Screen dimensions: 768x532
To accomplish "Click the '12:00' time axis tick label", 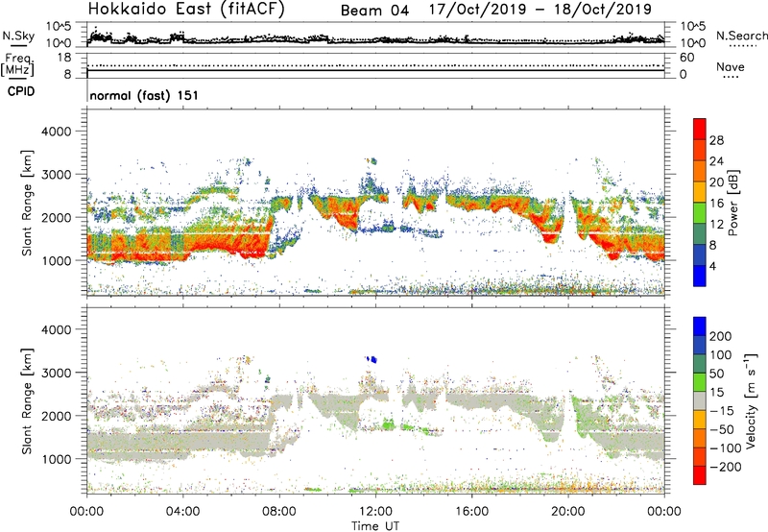I will 375,512.
